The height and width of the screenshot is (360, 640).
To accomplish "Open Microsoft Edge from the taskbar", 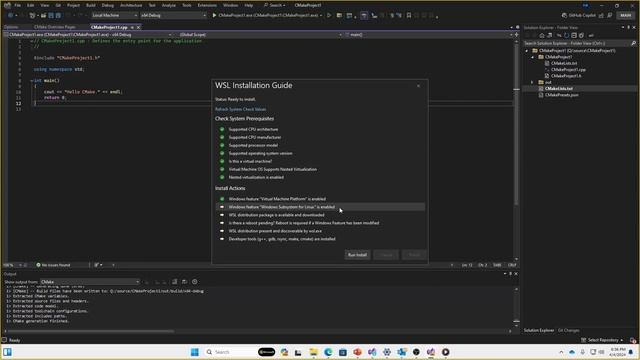I will (x=328, y=352).
